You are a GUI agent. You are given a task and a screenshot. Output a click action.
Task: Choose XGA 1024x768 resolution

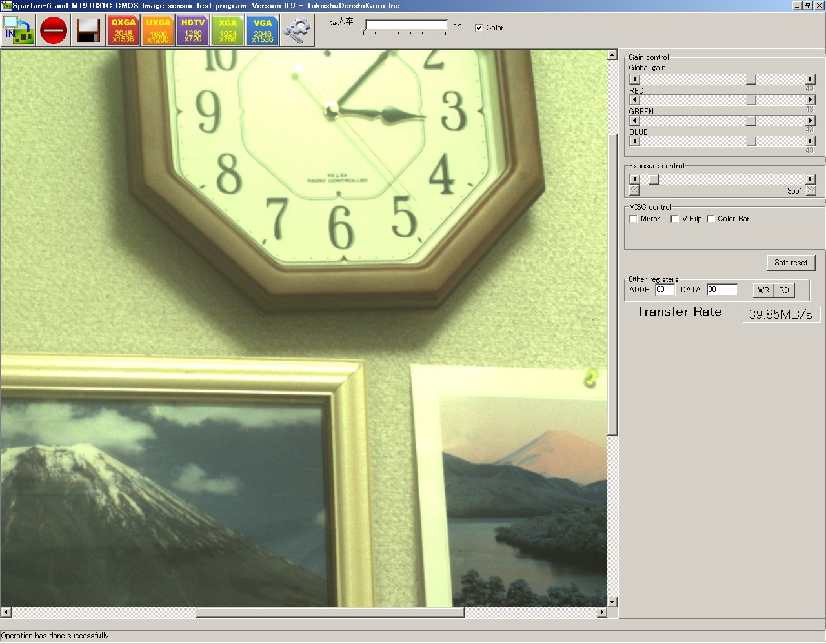click(227, 30)
